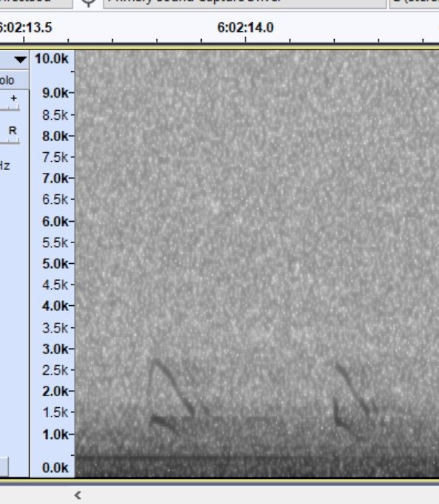The image size is (439, 504).
Task: Click the 4.5k frequency scale label
Action: pyautogui.click(x=55, y=285)
